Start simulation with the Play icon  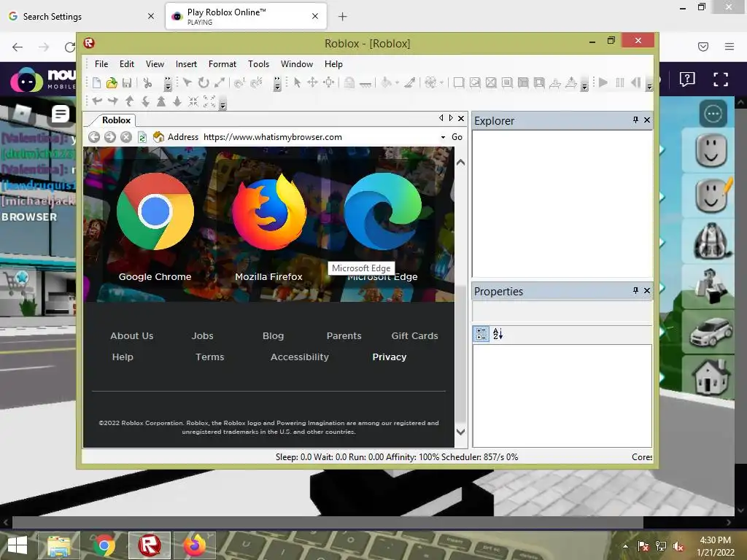(603, 82)
